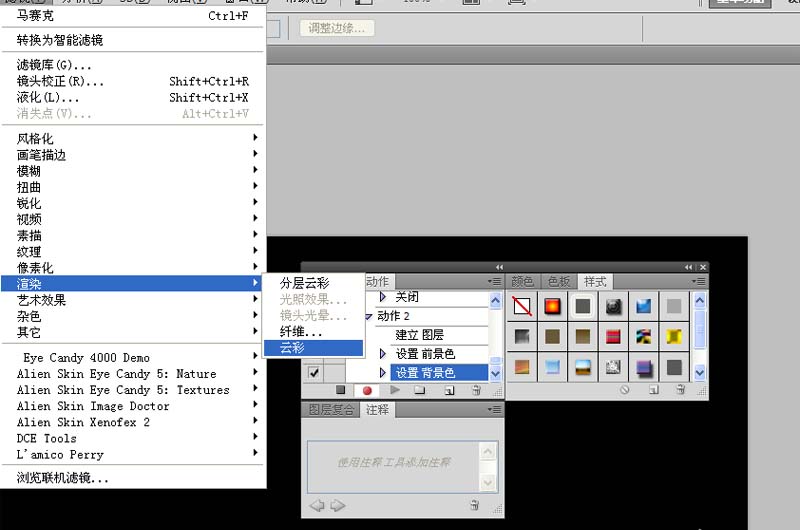Click the red record button in Actions panel
800x530 pixels.
tap(367, 390)
